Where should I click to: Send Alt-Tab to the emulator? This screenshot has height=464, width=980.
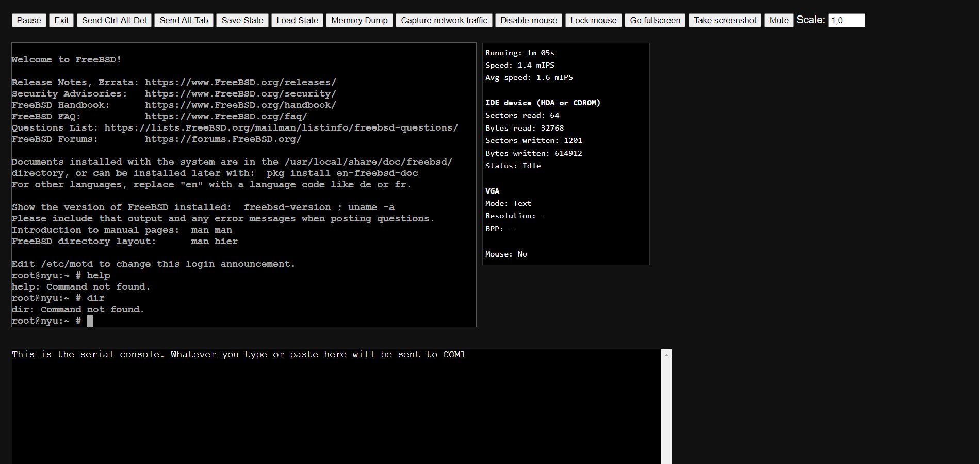click(x=184, y=20)
